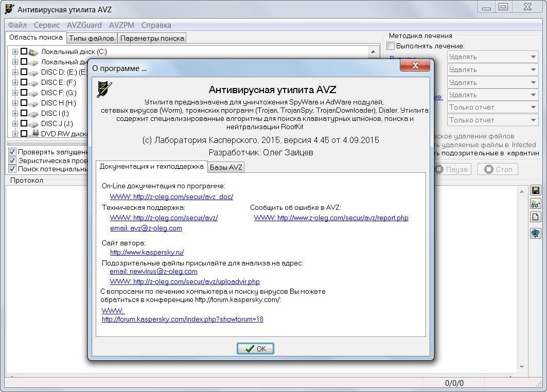Open the Справка menu
The image size is (547, 392).
156,25
